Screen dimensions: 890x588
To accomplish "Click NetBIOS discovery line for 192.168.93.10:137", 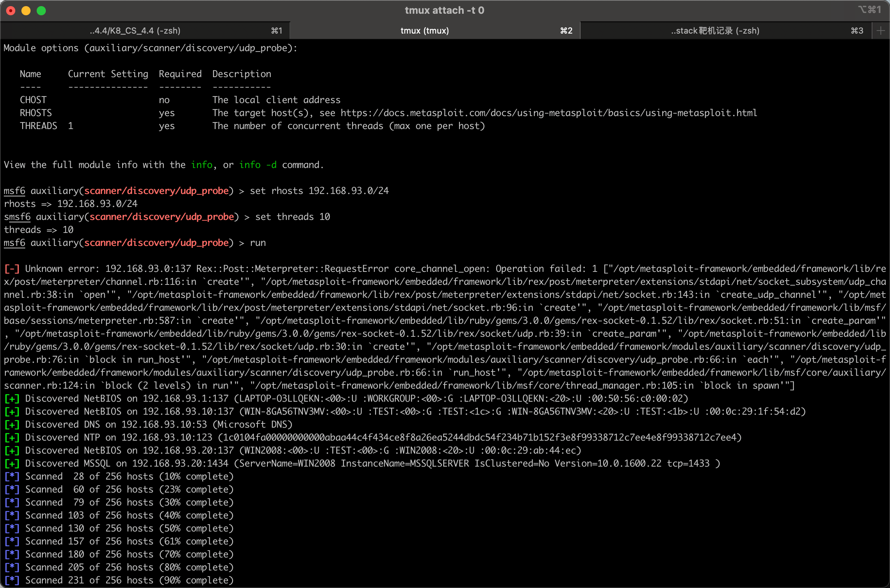I will (405, 412).
